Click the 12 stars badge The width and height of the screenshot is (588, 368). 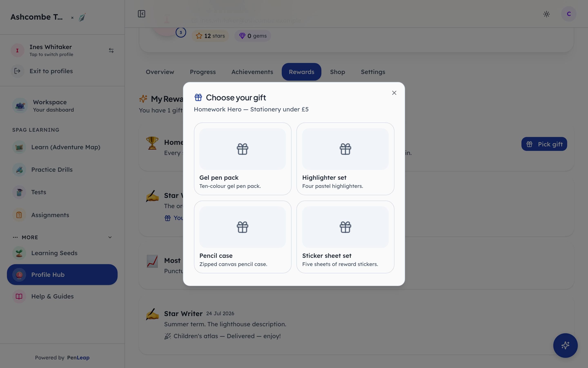click(210, 36)
